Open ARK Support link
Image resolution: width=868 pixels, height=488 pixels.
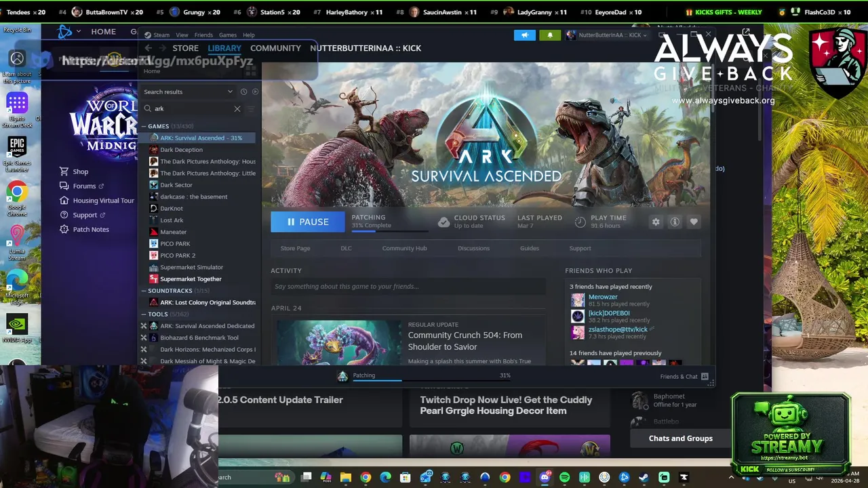coord(580,248)
